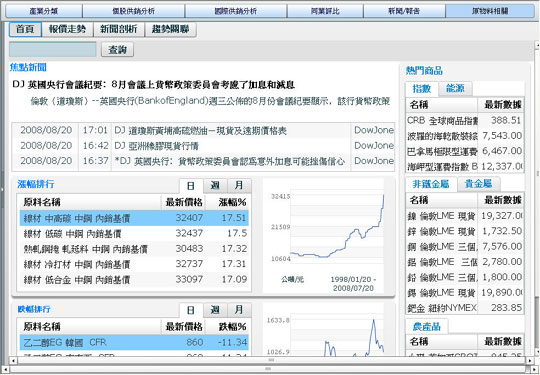
Task: Switch to the 新聞剖析 sub-tab
Action: tap(119, 29)
